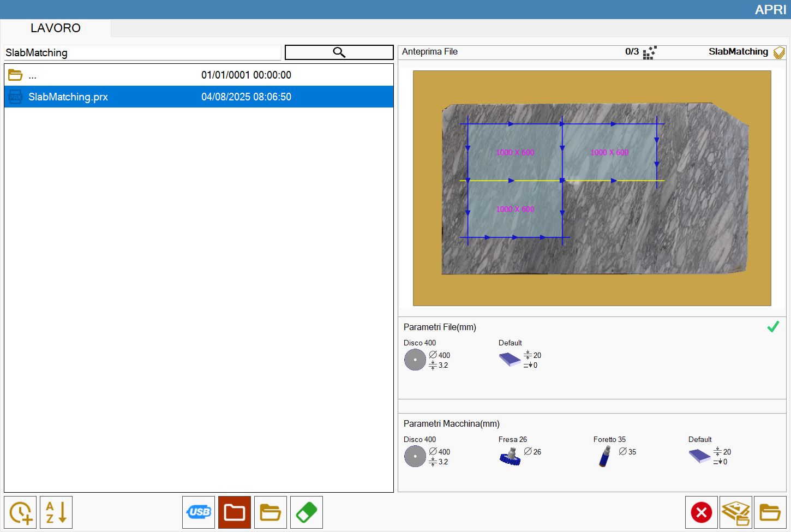Screen dimensions: 791x532
Task: Open selected file with bottom-right folder icon
Action: [x=770, y=512]
